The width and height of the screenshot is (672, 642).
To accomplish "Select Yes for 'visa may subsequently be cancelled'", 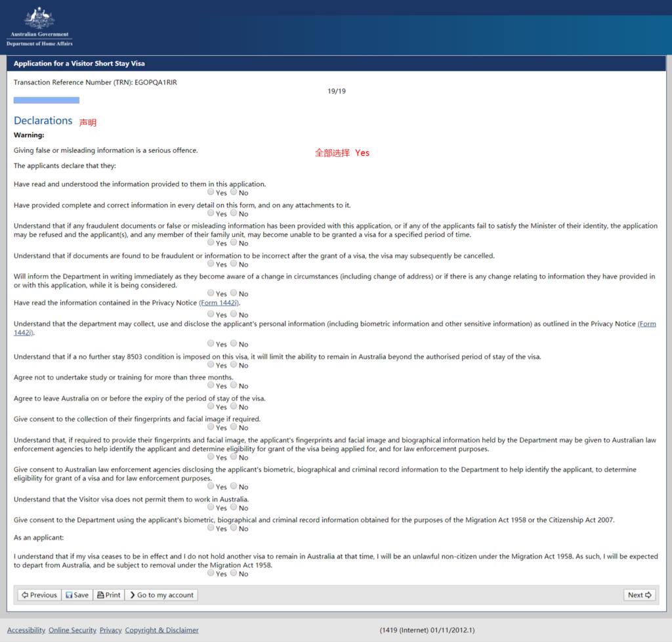I will [x=211, y=263].
